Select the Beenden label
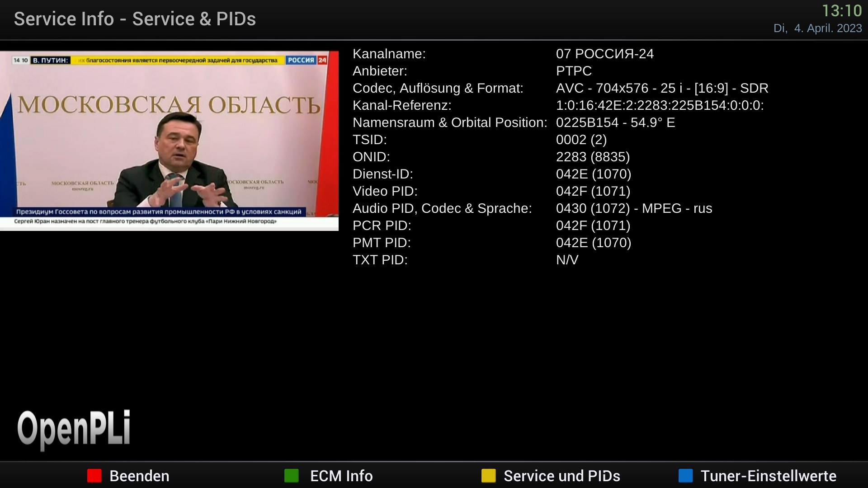 tap(139, 476)
